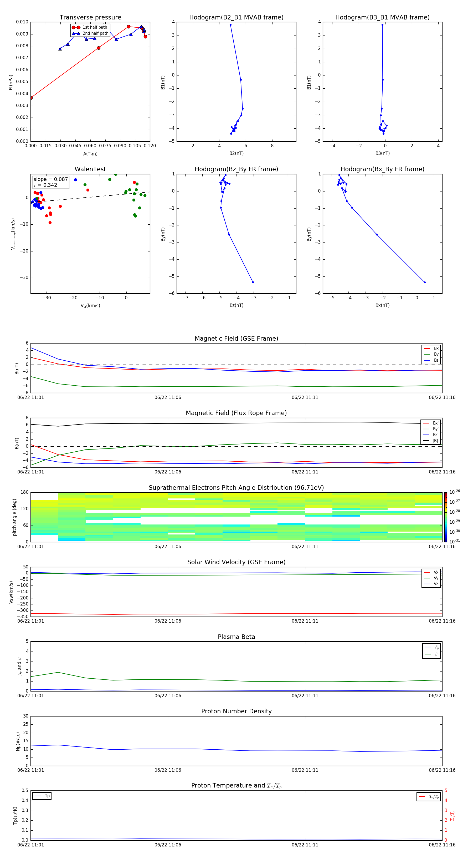Click 'Np(#/cc)' axis label
The height and width of the screenshot is (868, 473).
tap(18, 741)
